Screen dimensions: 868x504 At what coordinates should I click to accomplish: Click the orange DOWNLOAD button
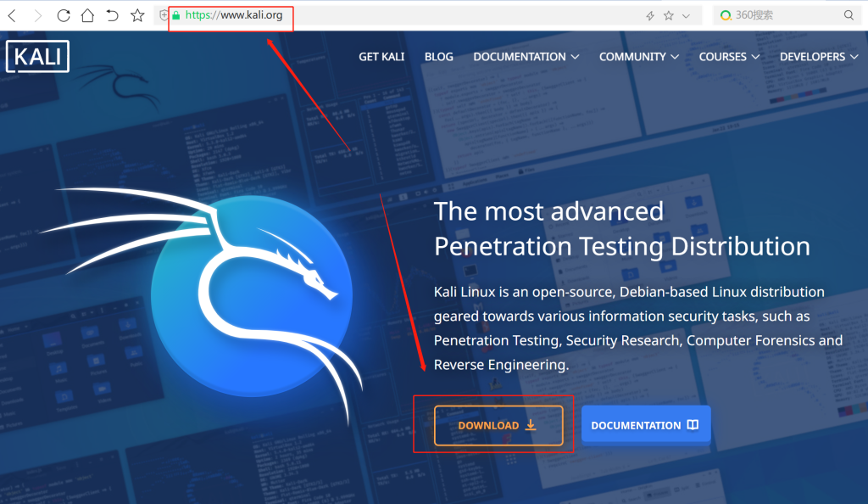tap(498, 425)
